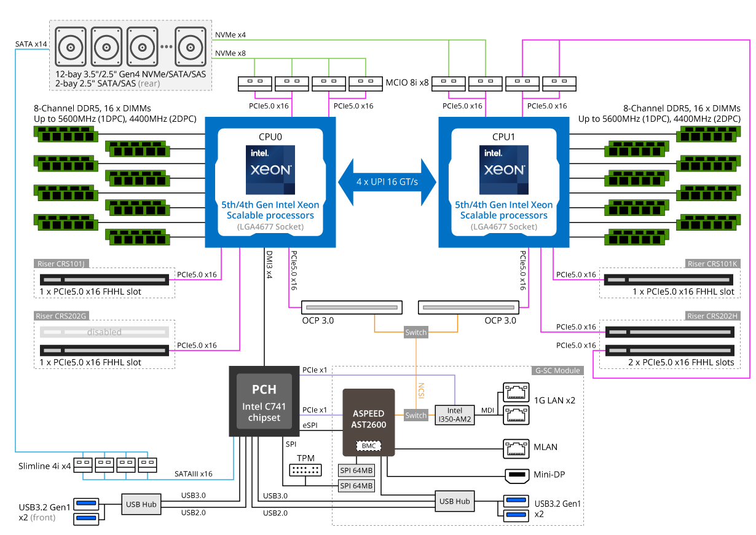Click the TPM header pin icon
The height and width of the screenshot is (535, 756).
pyautogui.click(x=304, y=470)
